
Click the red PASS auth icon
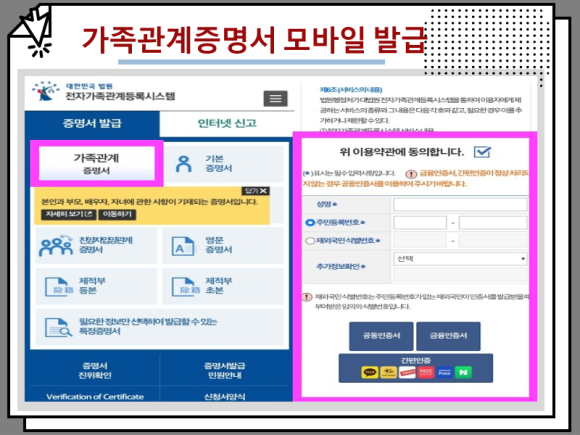426,372
